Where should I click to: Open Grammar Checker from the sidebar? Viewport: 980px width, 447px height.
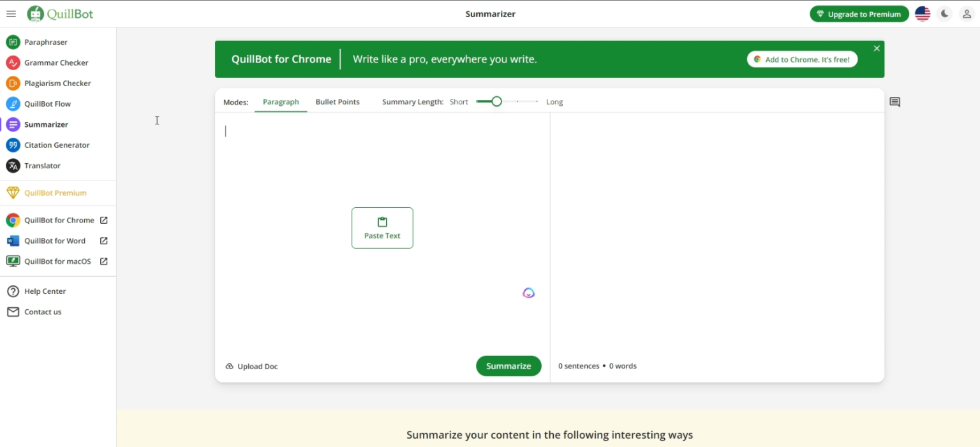(56, 62)
